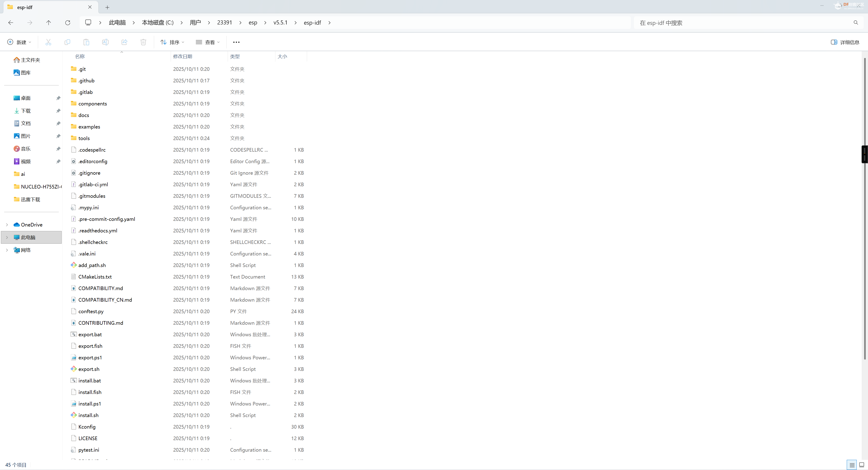This screenshot has height=470, width=868.
Task: Click the Cut scissors icon in toolbar
Action: [x=48, y=42]
